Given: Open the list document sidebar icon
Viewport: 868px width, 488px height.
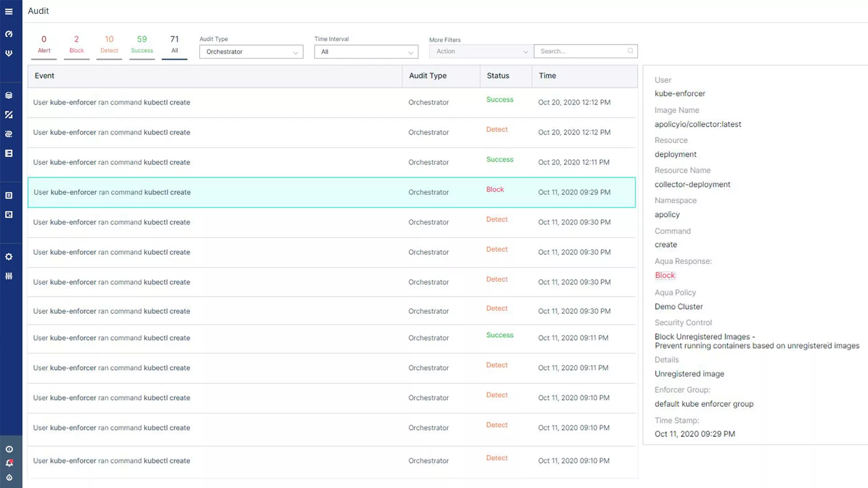Looking at the screenshot, I should click(x=9, y=195).
